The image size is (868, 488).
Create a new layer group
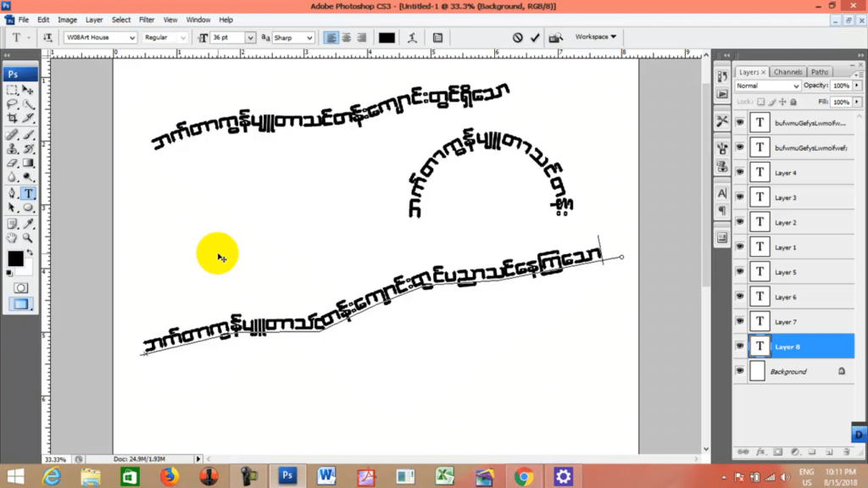click(812, 452)
